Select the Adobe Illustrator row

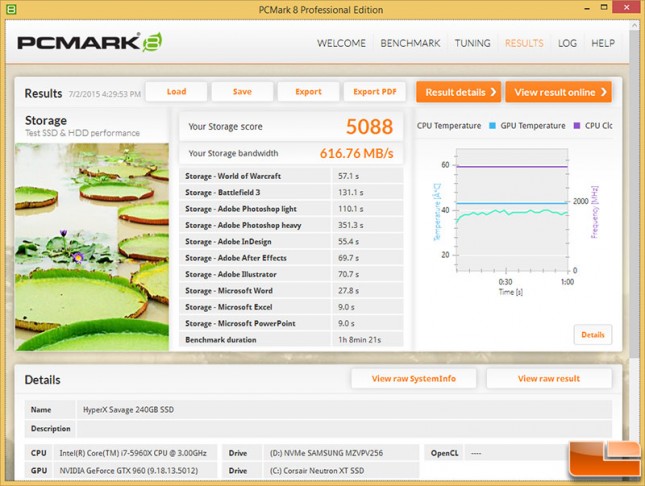coord(291,274)
